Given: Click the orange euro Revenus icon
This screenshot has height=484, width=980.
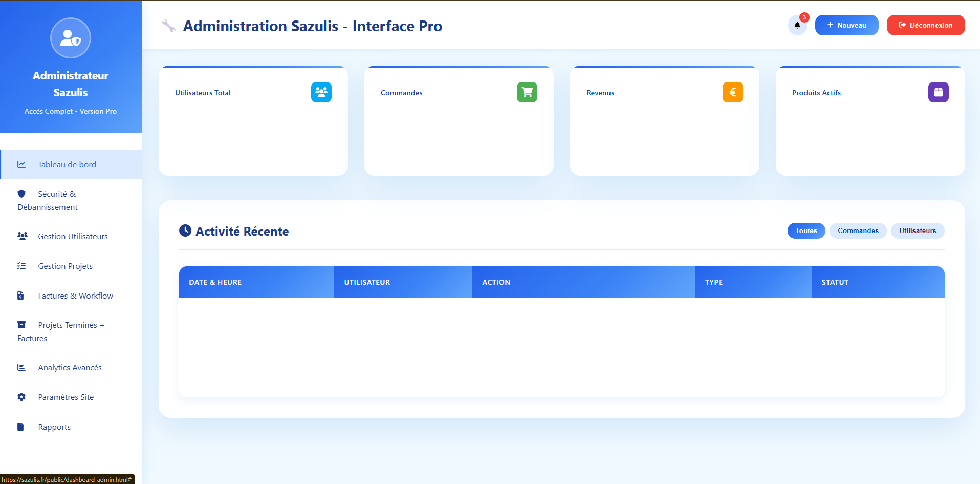Looking at the screenshot, I should click(x=732, y=92).
